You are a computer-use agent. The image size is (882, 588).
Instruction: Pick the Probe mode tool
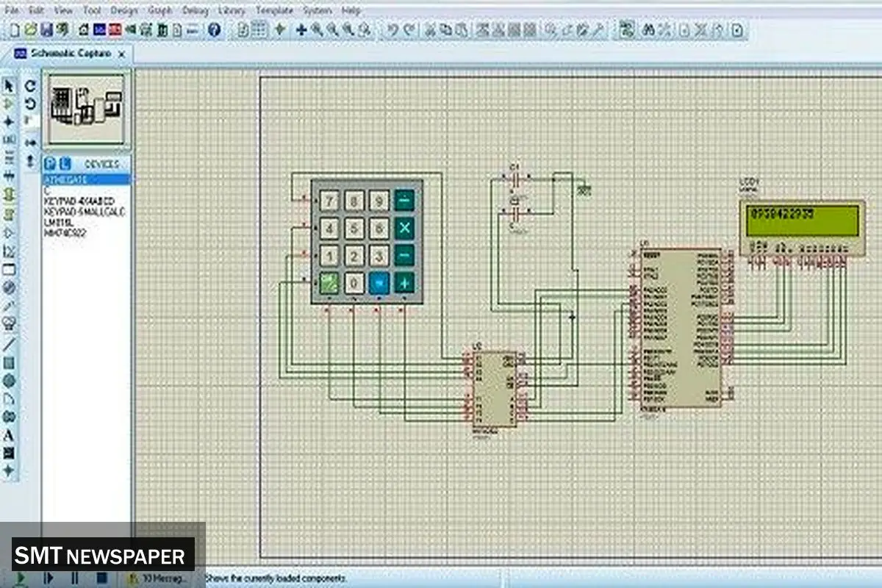pos(9,306)
